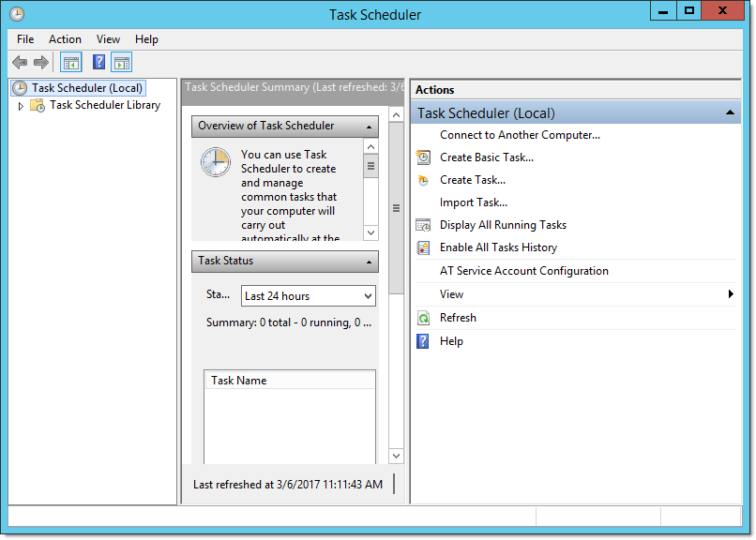
Task: Click the Create Basic Task icon
Action: pyautogui.click(x=423, y=157)
